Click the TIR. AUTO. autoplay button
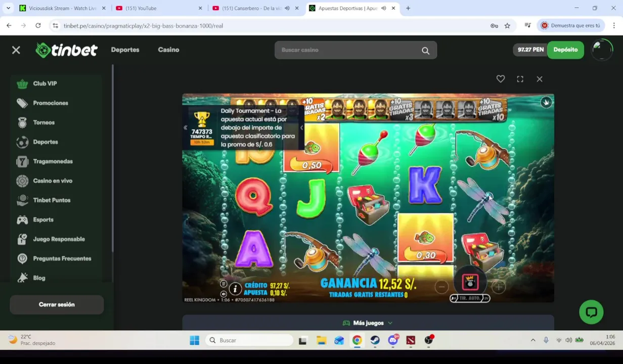 [470, 298]
